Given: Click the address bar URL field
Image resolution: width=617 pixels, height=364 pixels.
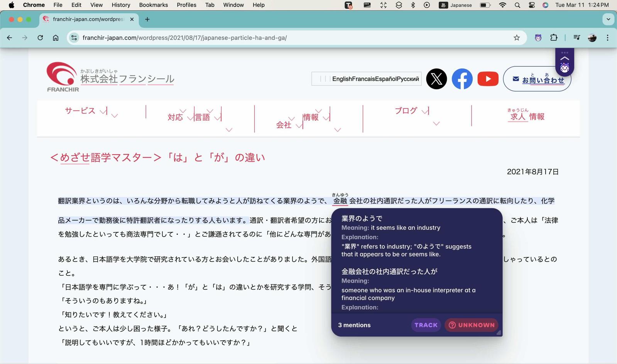Looking at the screenshot, I should click(x=297, y=37).
